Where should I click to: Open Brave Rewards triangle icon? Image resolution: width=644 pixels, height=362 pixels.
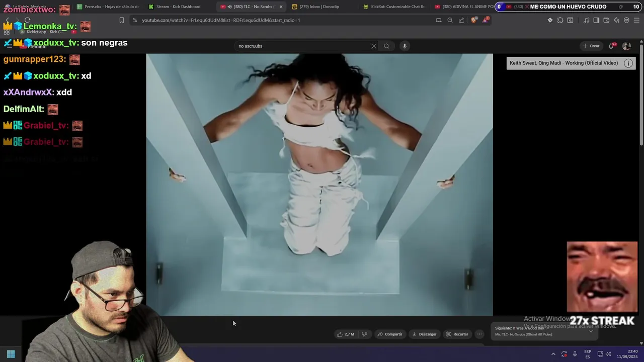(486, 20)
